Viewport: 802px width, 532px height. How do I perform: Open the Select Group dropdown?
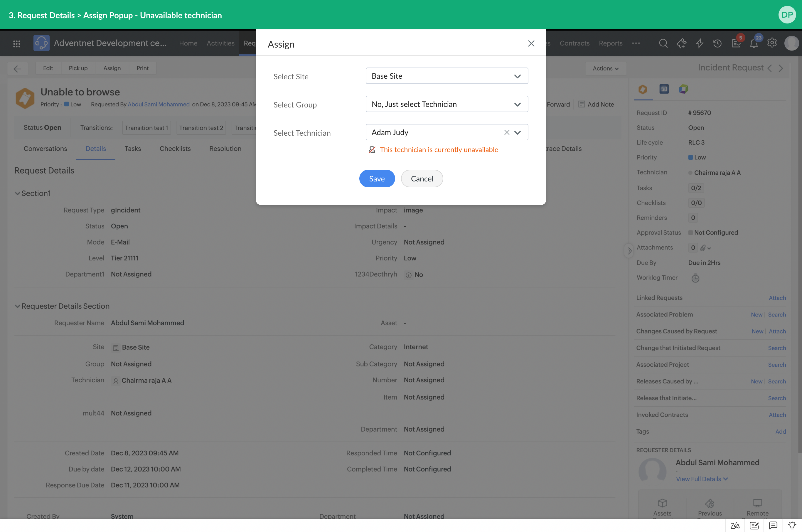(447, 104)
